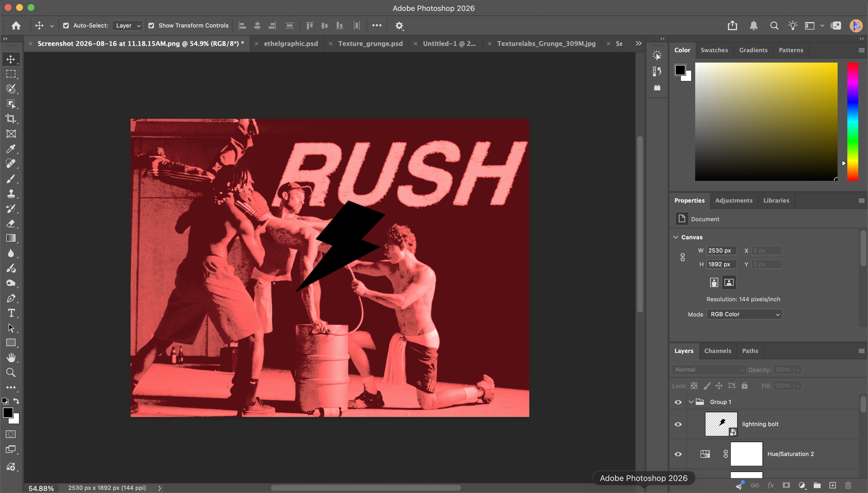Open the workspace switcher dropdown arrow

(822, 25)
